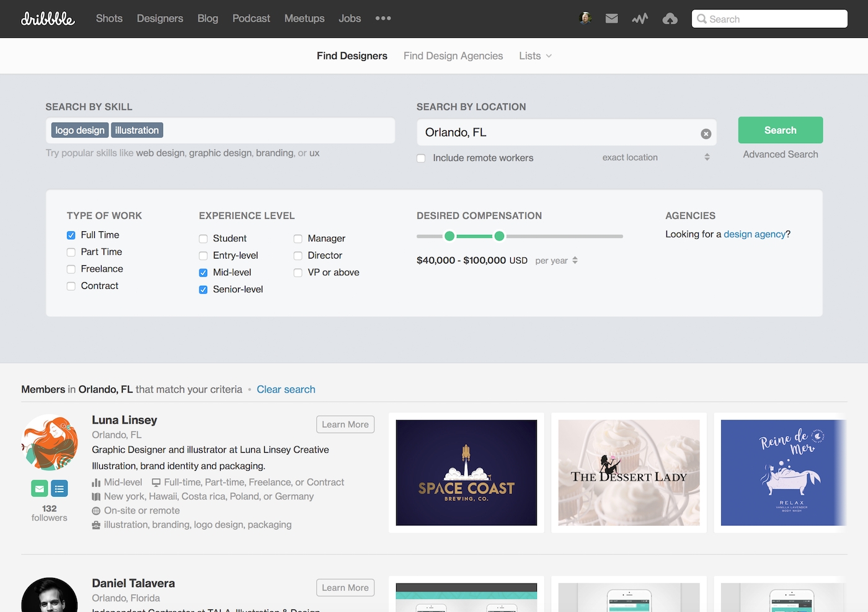Screen dimensions: 868x612
Task: Uncheck the Full Time checkbox
Action: click(71, 235)
